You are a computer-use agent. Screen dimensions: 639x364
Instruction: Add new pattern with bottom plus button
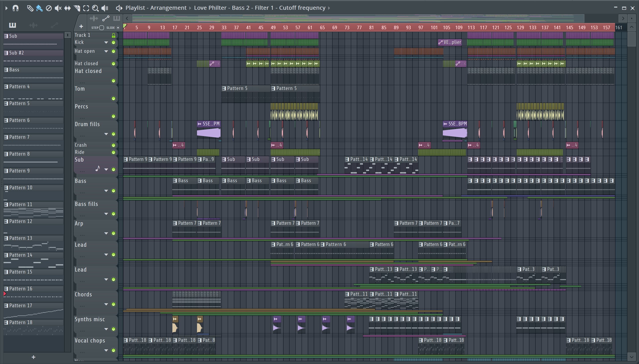pos(34,357)
